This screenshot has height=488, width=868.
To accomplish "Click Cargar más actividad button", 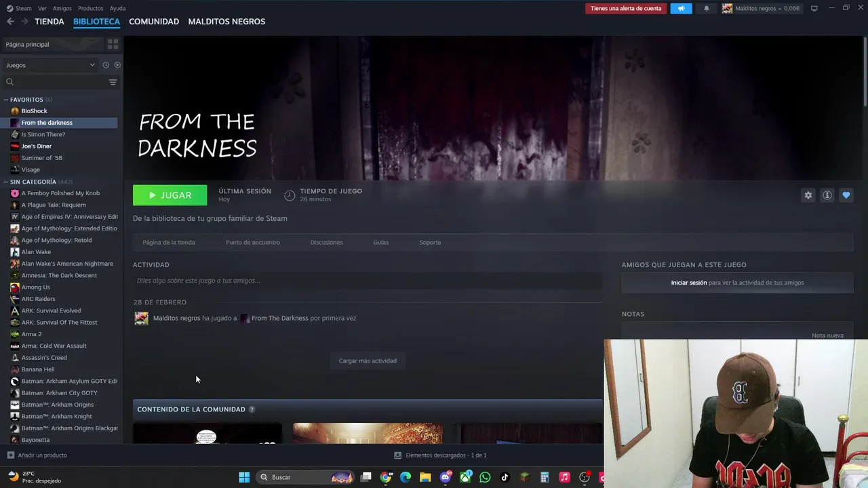I will (368, 361).
